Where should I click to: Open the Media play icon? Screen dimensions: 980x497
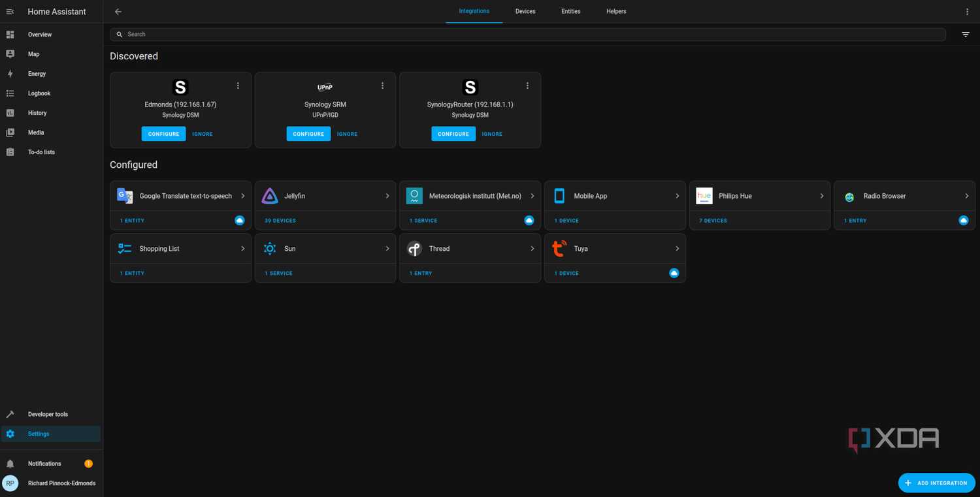tap(10, 133)
